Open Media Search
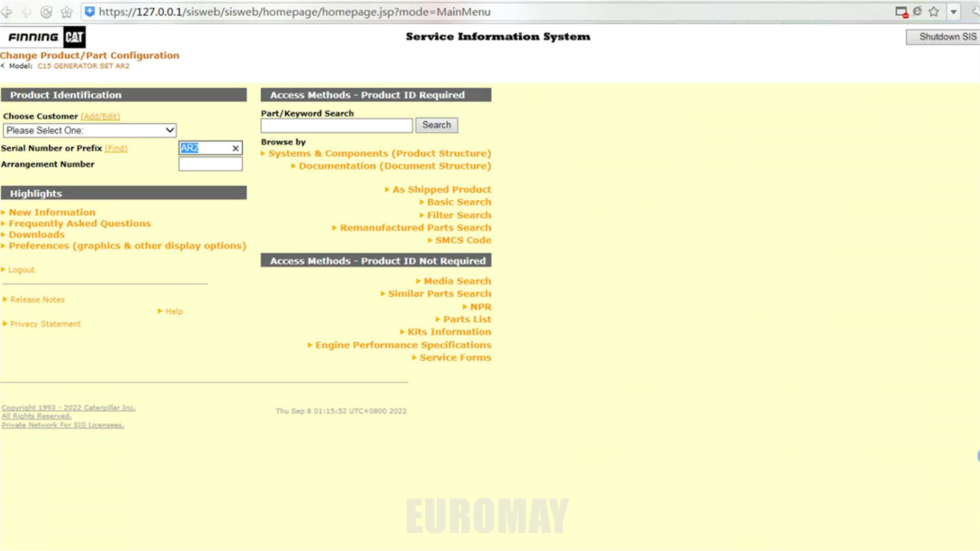Screen dimensions: 980x551 tap(457, 281)
